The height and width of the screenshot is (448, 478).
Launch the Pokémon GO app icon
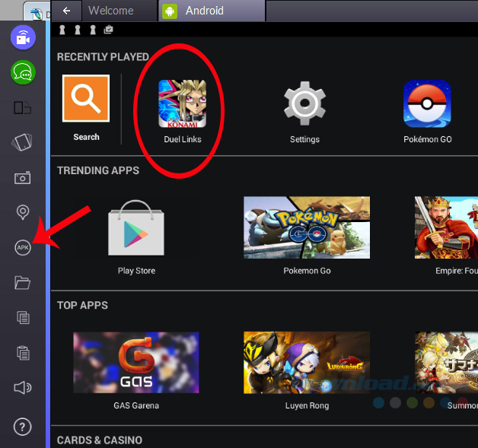click(x=428, y=103)
